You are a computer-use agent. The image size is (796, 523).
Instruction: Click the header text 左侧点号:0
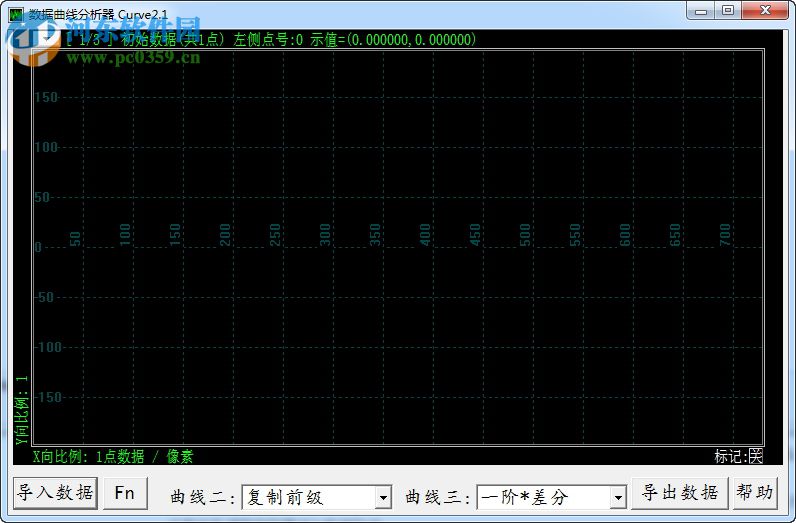click(x=268, y=40)
